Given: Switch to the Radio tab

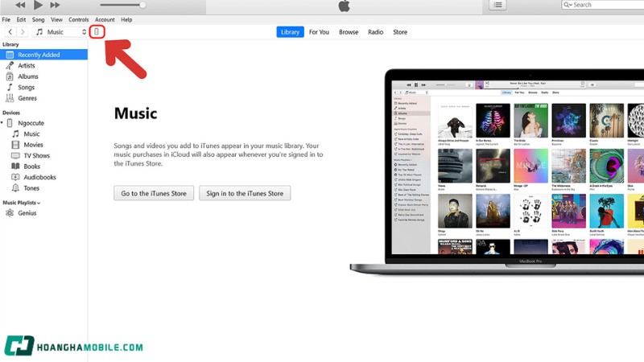Looking at the screenshot, I should click(x=375, y=32).
